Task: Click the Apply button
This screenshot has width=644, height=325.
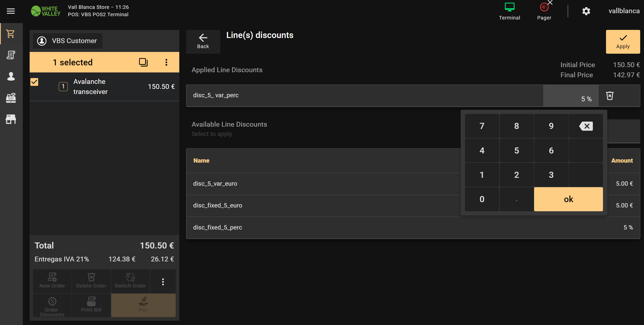Action: [x=623, y=42]
